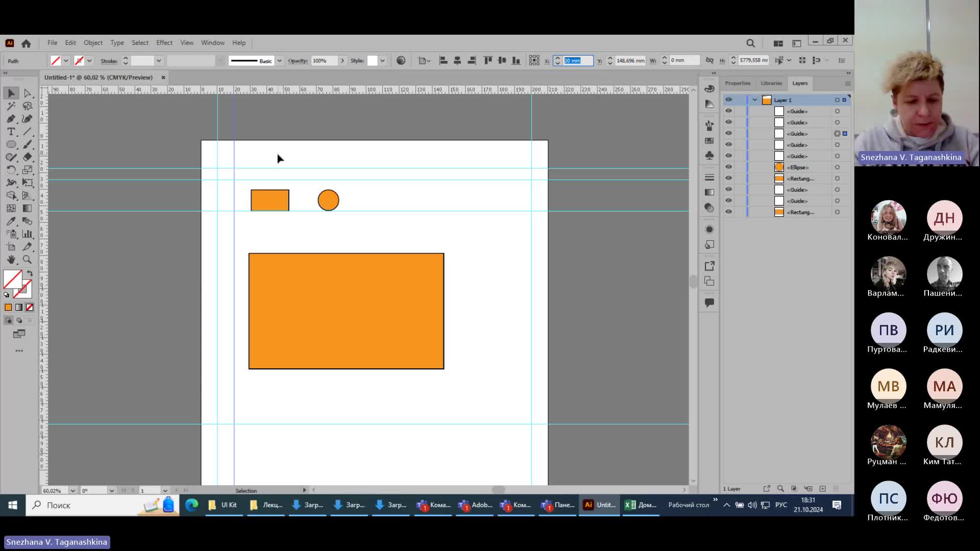Viewport: 980px width, 551px height.
Task: Toggle eye icon of Rectangle below Ellipse
Action: point(728,179)
